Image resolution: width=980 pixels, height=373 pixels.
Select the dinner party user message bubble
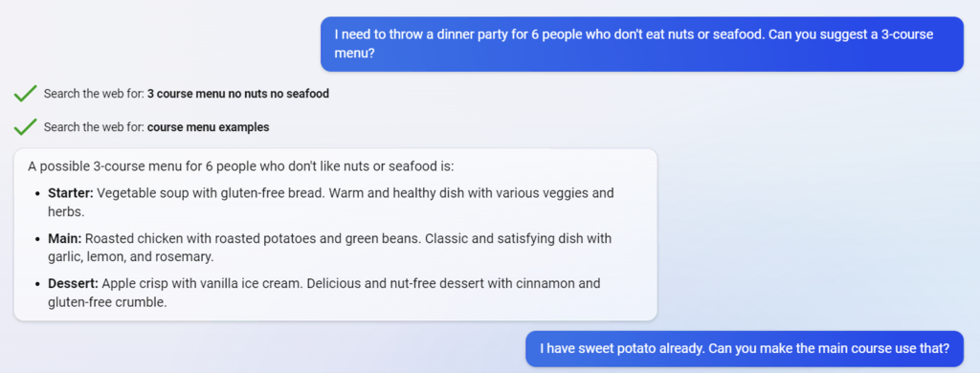pyautogui.click(x=642, y=44)
